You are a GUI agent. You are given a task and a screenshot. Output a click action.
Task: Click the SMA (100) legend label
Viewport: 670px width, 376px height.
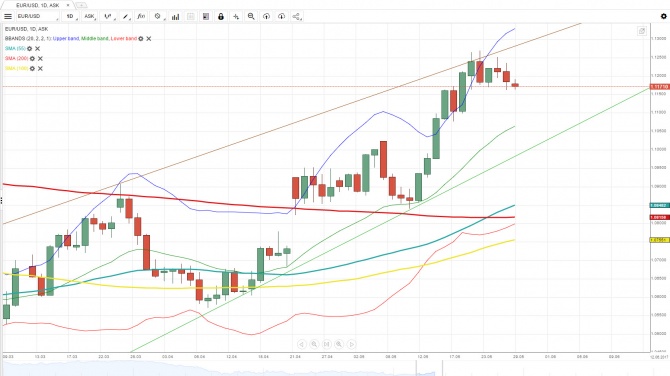point(16,68)
